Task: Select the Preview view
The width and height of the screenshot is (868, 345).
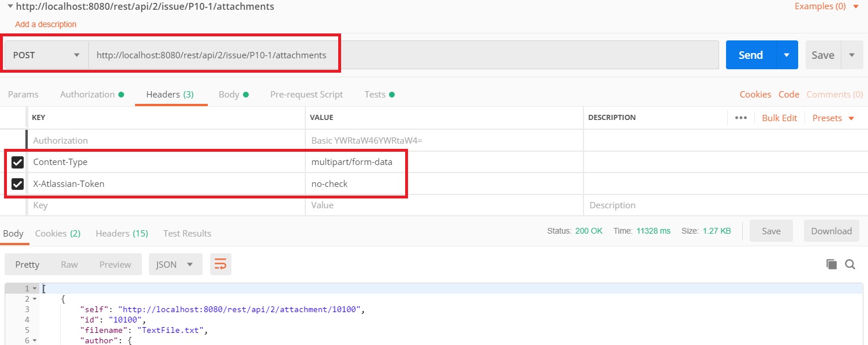Action: (115, 264)
